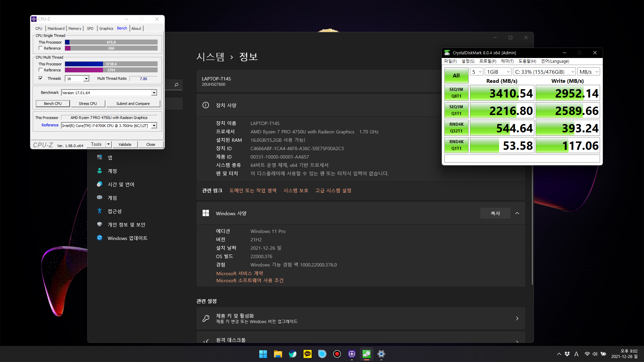Open 고급 시스템 설정 link
This screenshot has height=362, width=644.
(333, 190)
